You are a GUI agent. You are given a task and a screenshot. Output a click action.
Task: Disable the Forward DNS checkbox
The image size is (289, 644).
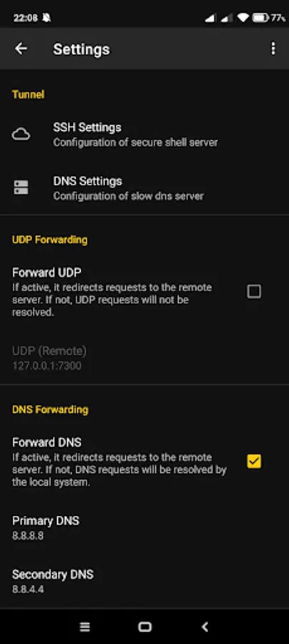254,462
